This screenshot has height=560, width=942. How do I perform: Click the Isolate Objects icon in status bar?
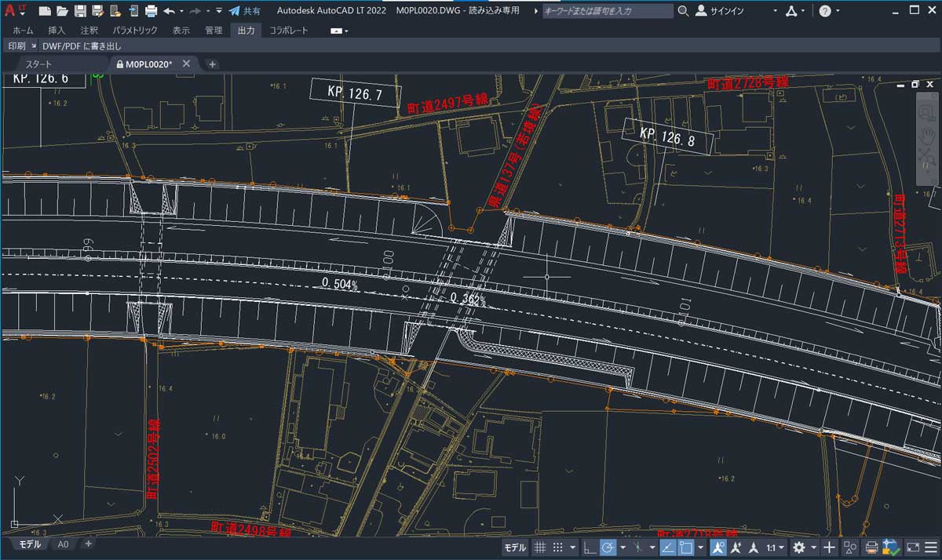tap(849, 547)
